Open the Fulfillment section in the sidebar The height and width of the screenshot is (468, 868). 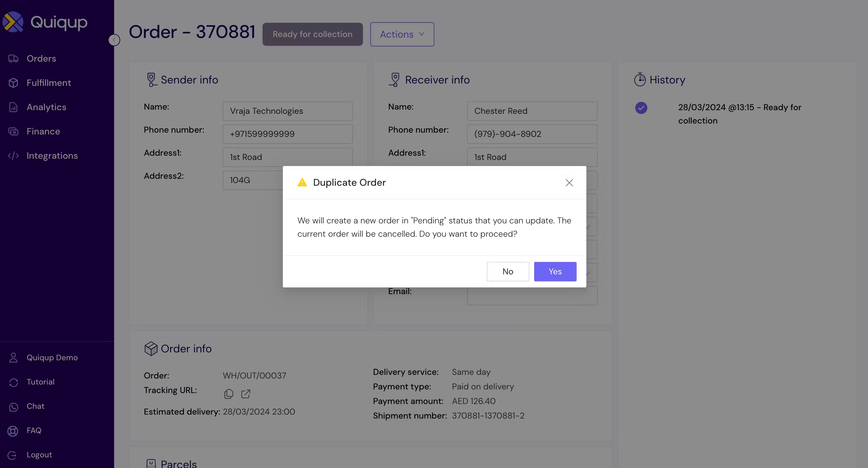[49, 83]
